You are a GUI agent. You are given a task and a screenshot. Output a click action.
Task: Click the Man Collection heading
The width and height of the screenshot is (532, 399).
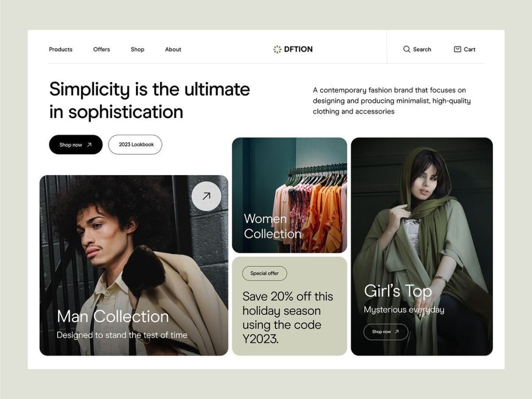coord(113,316)
